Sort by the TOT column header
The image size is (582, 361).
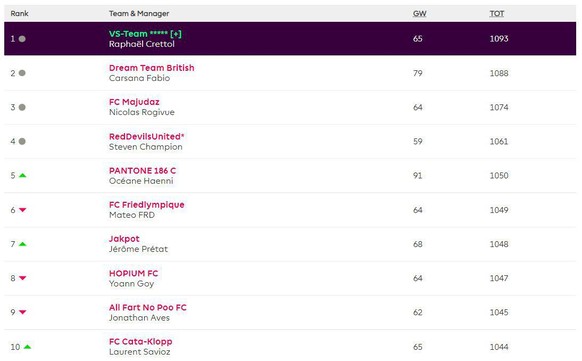click(x=497, y=13)
